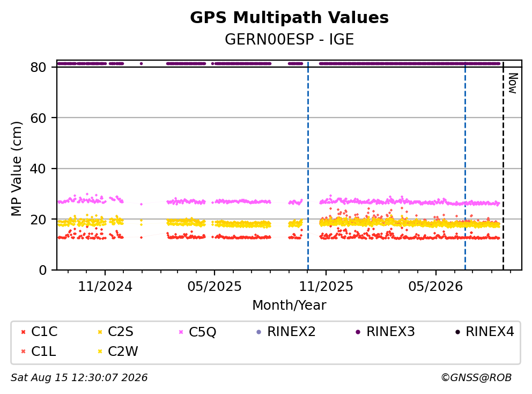Click the 05/2025 x-axis tick label
Image resolution: width=532 pixels, height=394 pixels.
point(215,287)
